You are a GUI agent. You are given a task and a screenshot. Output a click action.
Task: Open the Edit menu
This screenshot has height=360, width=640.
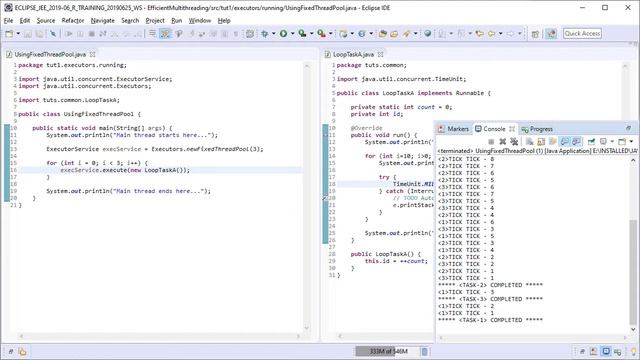pos(25,20)
